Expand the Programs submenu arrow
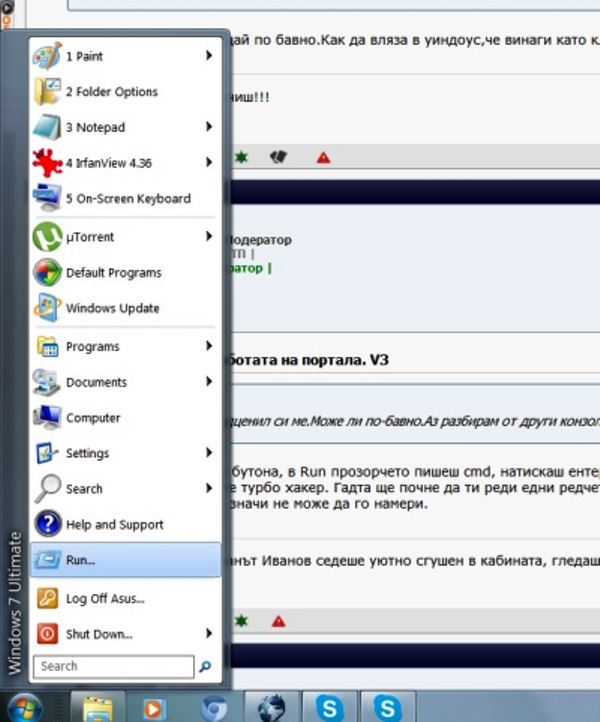600x722 pixels. click(x=209, y=346)
